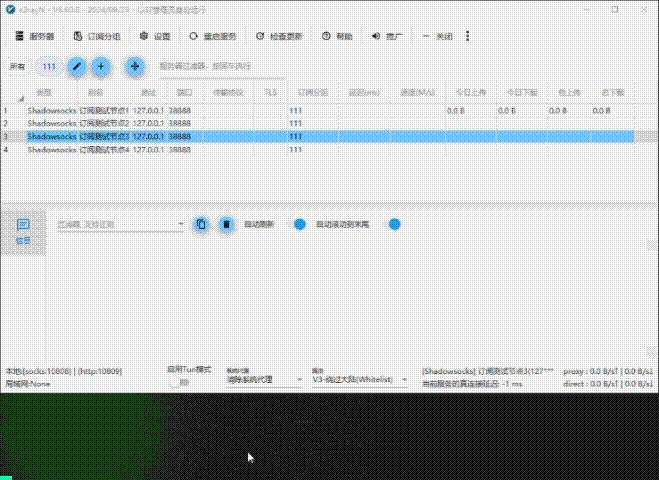Viewport: 659px width, 480px height.
Task: Click the real connection delay "-1 ms" text
Action: (x=472, y=384)
